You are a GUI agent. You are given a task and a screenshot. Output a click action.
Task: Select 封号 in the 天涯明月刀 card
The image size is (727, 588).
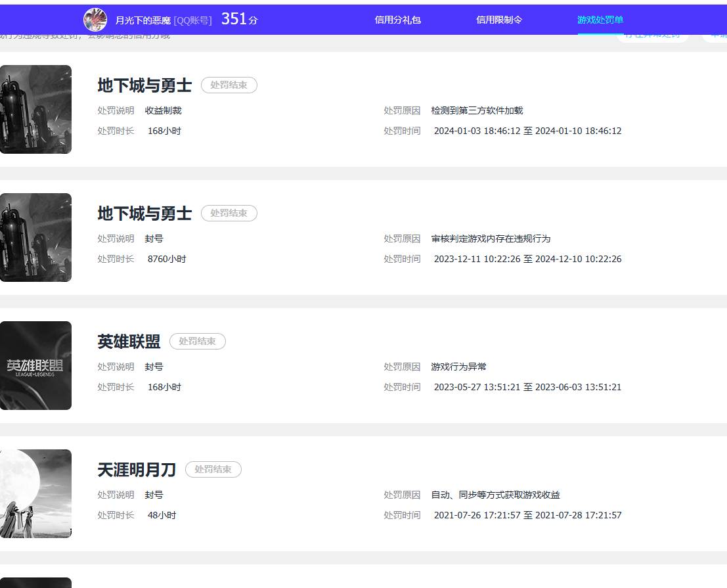click(154, 495)
